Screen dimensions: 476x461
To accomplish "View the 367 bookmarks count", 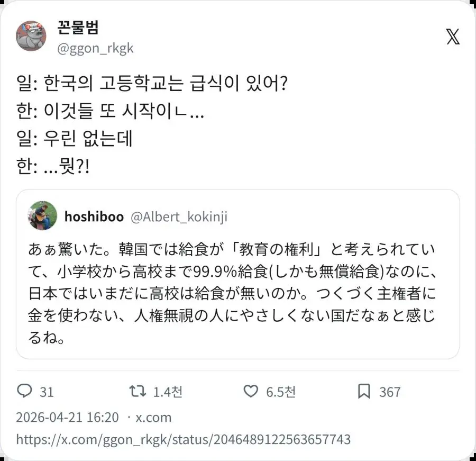I will click(391, 392).
